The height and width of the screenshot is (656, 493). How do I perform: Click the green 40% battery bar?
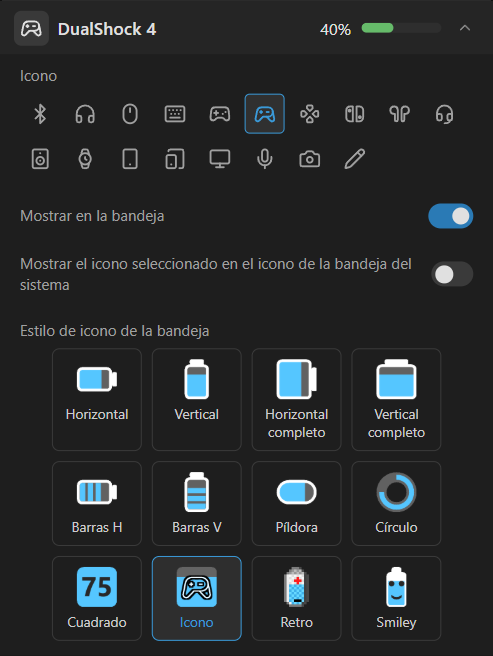(401, 28)
